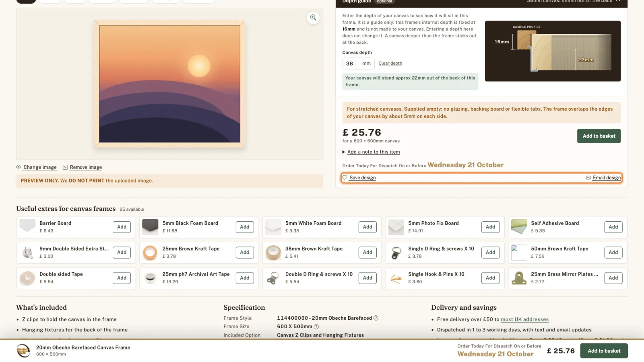Click the Change image upload icon
644x362 pixels.
(x=19, y=167)
